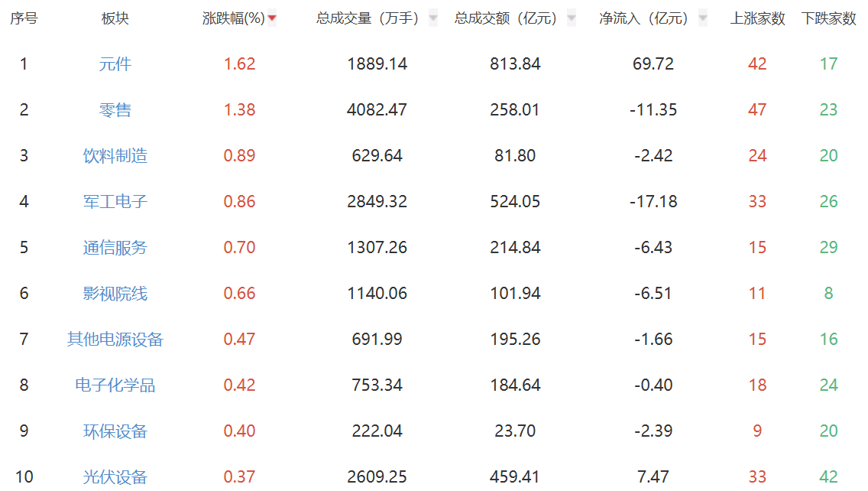View the 光伏设备 sector

115,477
